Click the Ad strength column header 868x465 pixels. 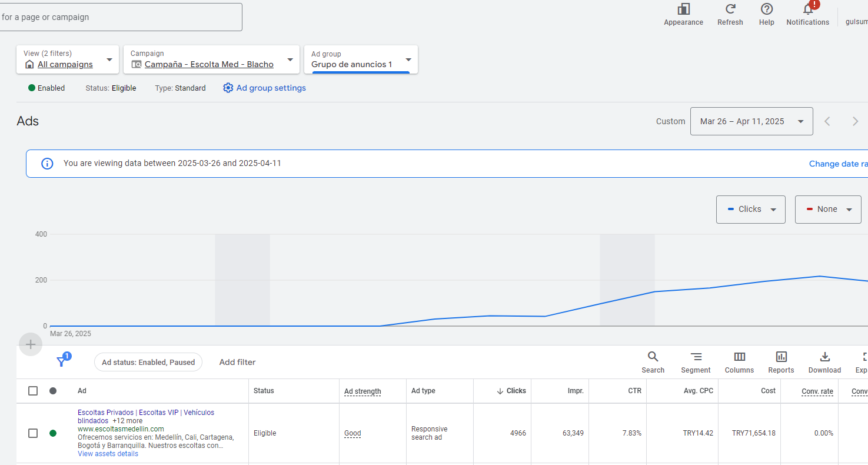tap(363, 391)
